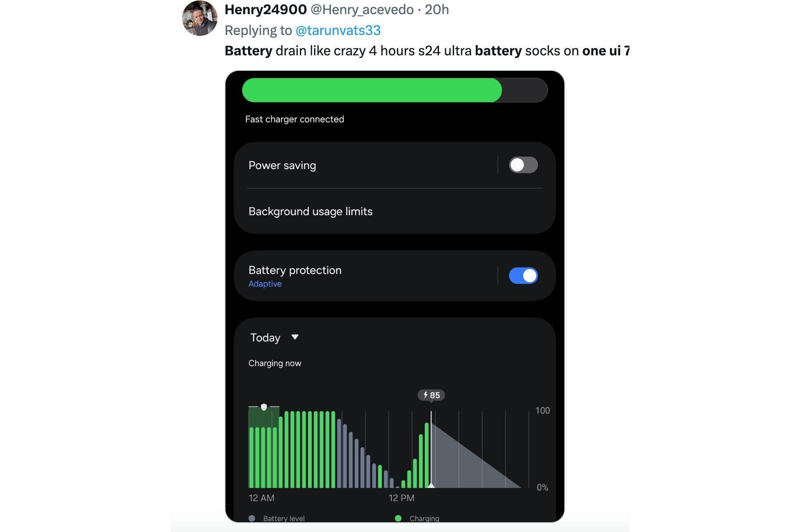
Task: Open the Today period selector
Action: coord(265,338)
